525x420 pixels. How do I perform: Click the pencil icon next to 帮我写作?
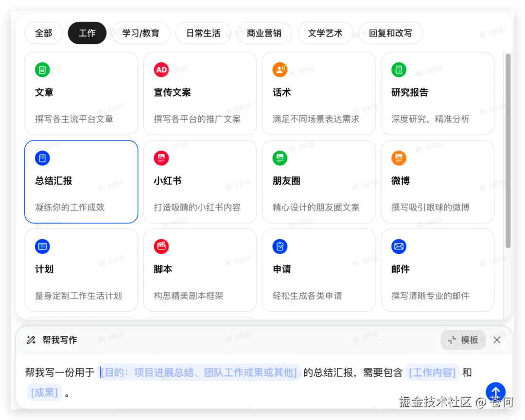31,340
